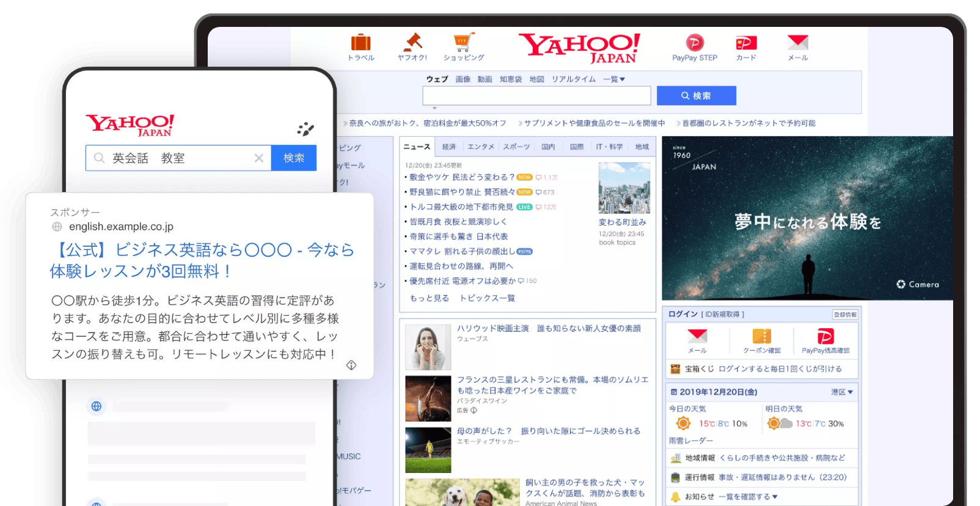The width and height of the screenshot is (980, 506).
Task: Select the スポーツ news tab
Action: point(516,147)
